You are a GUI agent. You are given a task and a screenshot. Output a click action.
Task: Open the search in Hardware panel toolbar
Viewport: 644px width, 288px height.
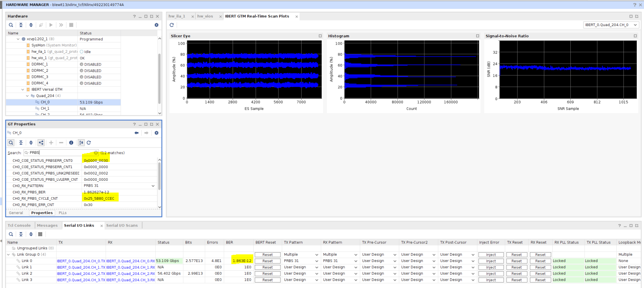(x=11, y=25)
